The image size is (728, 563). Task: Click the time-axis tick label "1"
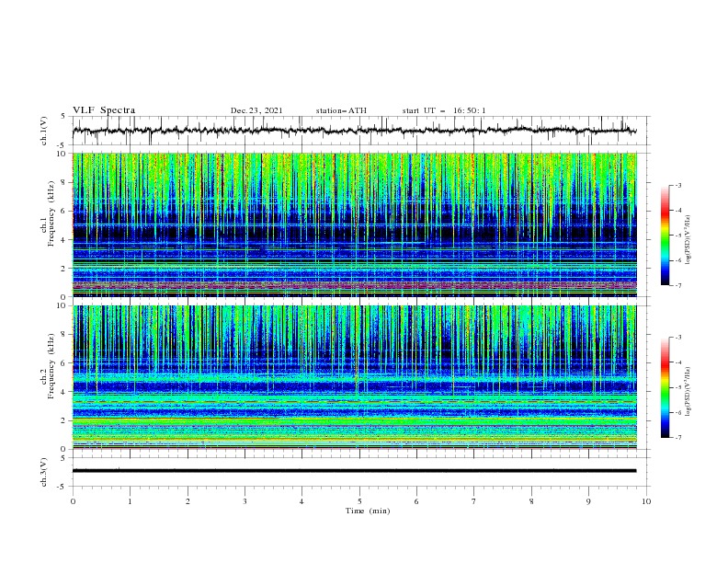[x=130, y=501]
